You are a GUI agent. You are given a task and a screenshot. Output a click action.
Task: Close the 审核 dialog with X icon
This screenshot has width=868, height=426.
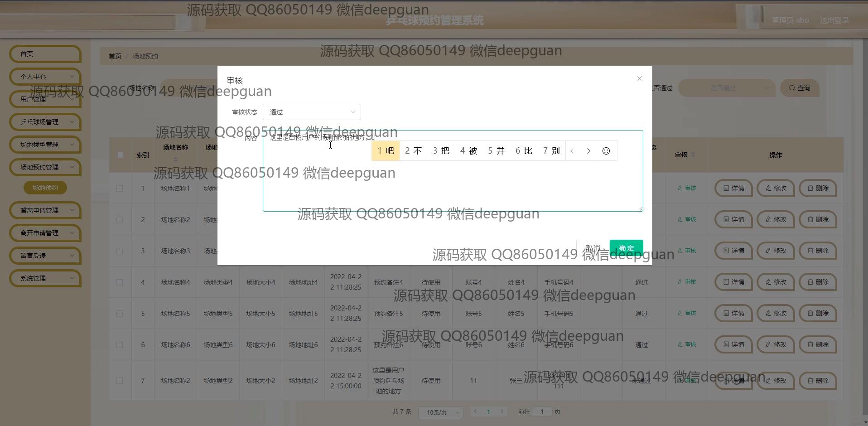pos(639,78)
